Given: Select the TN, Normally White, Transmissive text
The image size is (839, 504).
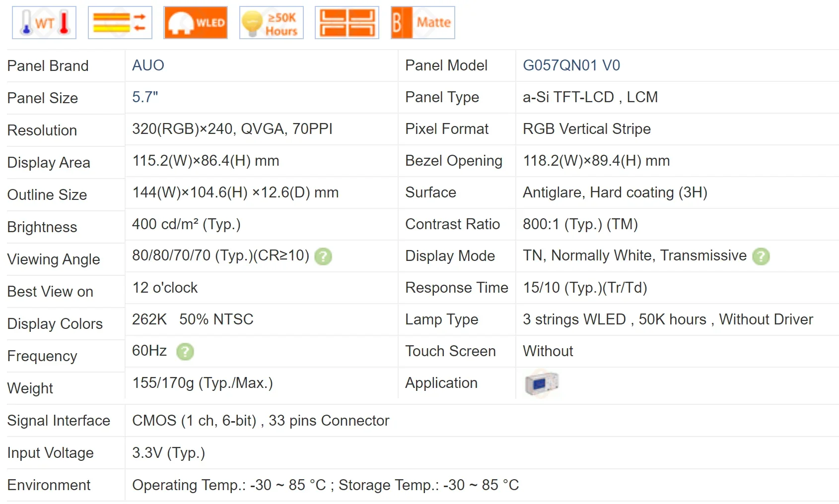Looking at the screenshot, I should click(x=635, y=256).
